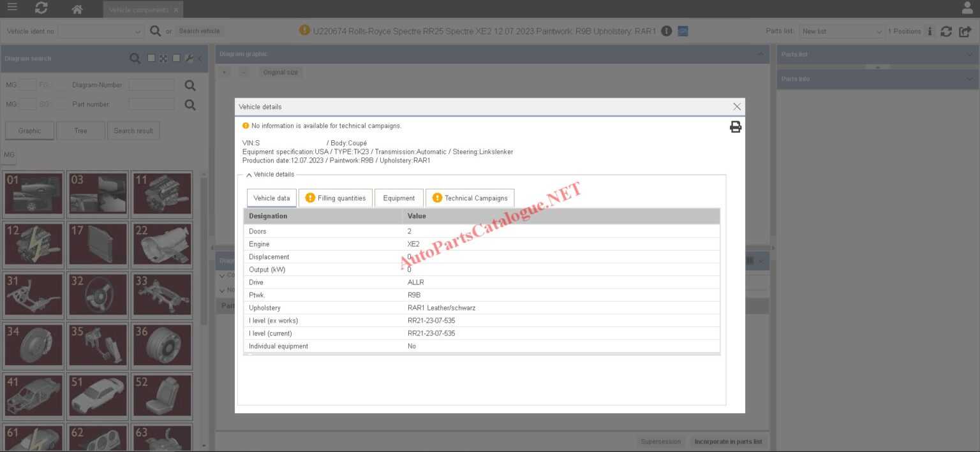Open the hamburger menu top left
This screenshot has width=980, height=452.
click(x=11, y=8)
